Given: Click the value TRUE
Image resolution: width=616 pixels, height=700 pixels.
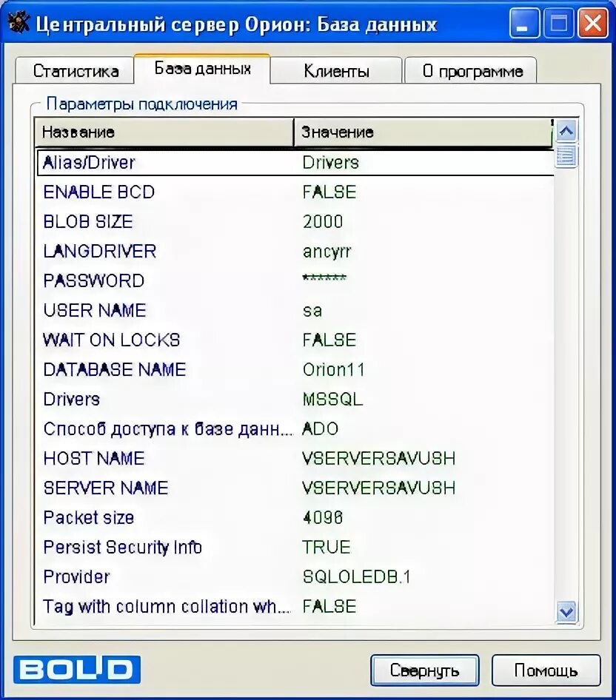Looking at the screenshot, I should pyautogui.click(x=326, y=548).
